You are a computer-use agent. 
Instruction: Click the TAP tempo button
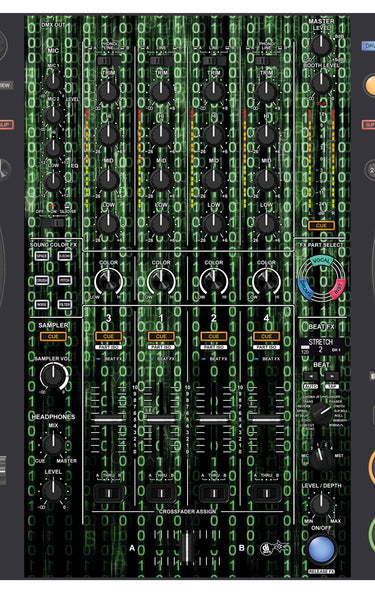coord(332,386)
